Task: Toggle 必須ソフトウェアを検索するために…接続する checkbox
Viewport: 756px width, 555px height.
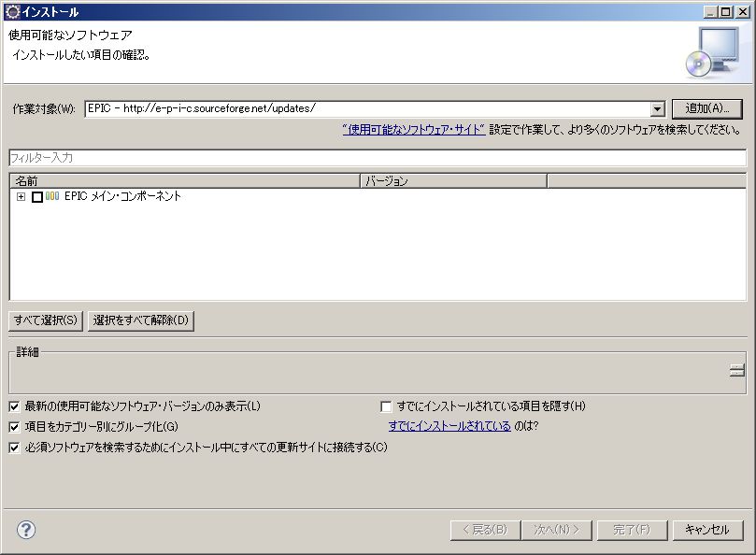Action: [14, 447]
